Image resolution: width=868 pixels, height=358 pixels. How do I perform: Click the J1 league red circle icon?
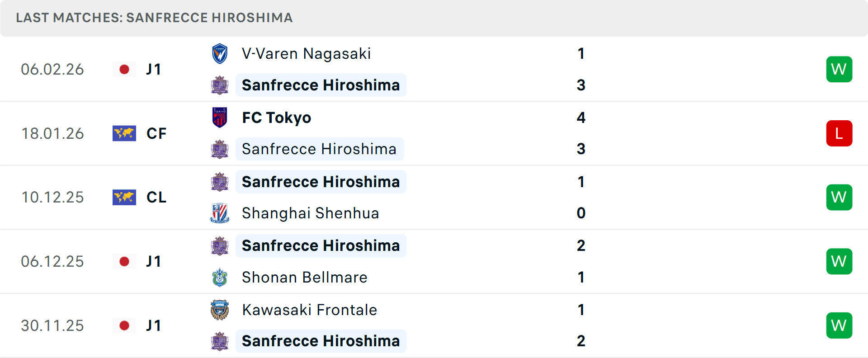[124, 69]
